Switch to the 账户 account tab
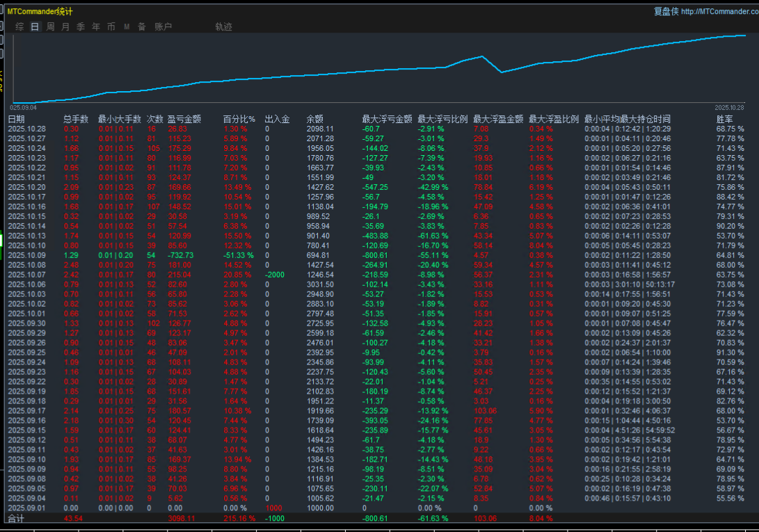 point(163,27)
